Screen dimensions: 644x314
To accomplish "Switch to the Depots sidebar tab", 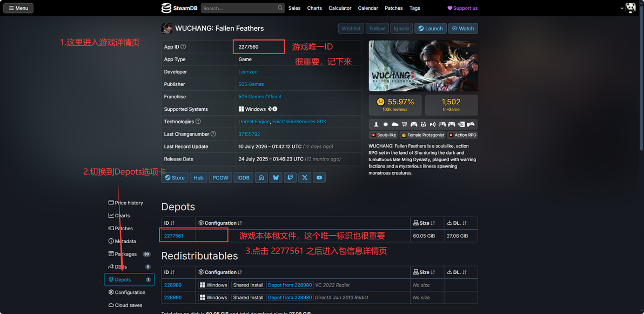I will (x=129, y=279).
